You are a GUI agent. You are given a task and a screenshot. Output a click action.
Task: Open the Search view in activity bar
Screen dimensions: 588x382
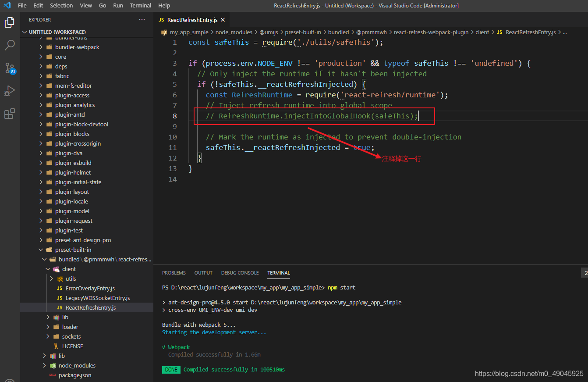coord(10,45)
